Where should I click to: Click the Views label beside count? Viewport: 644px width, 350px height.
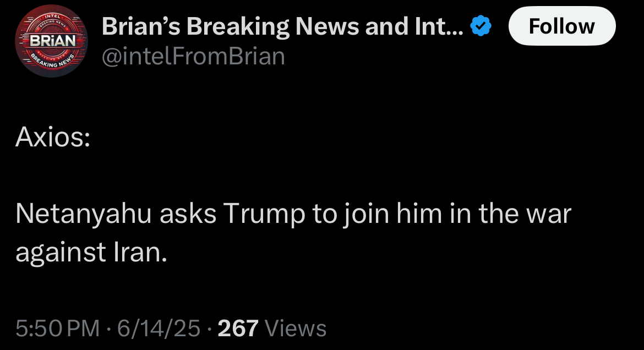(x=295, y=328)
